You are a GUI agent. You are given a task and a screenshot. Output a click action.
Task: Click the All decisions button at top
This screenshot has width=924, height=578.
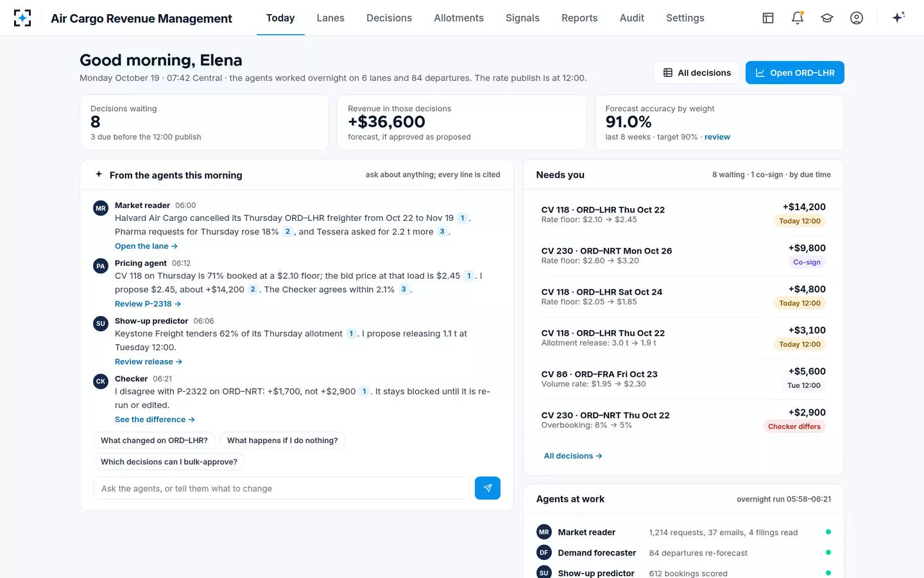(x=697, y=73)
